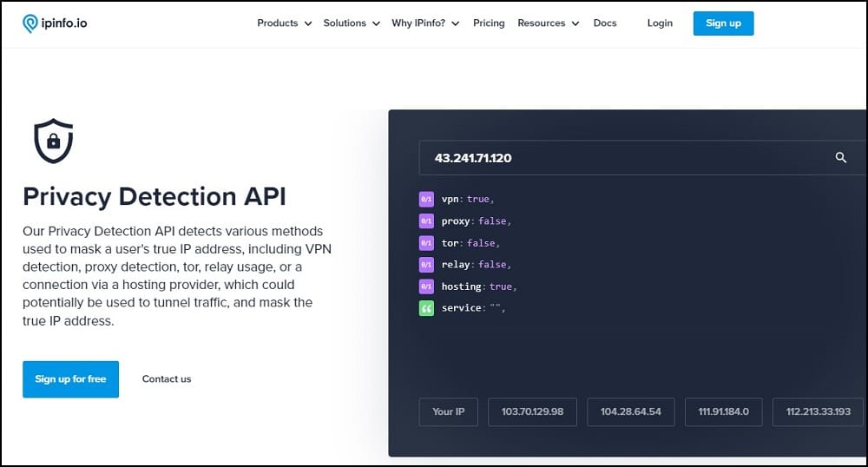
Task: Expand the Solutions dropdown menu
Action: coord(352,23)
